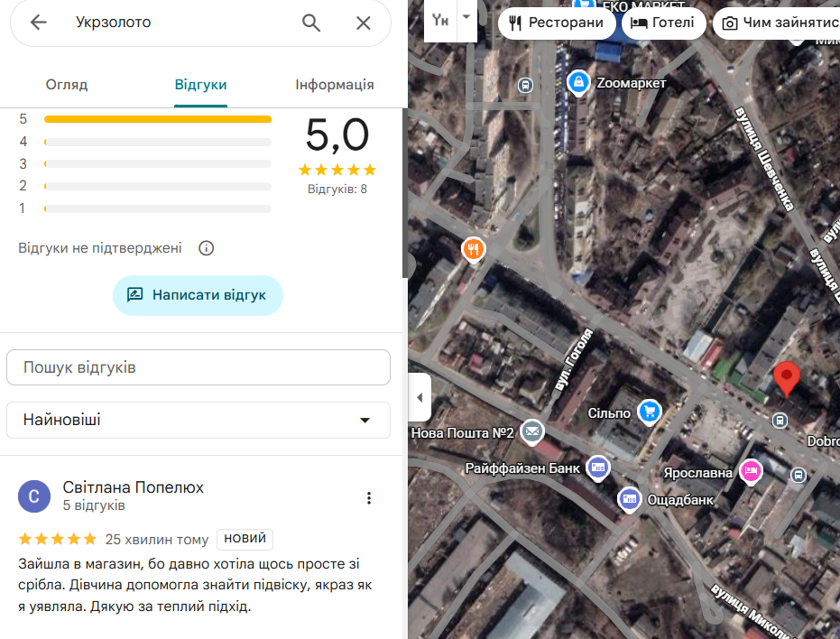Switch to the Інформація tab
Viewport: 840px width, 639px height.
tap(335, 85)
